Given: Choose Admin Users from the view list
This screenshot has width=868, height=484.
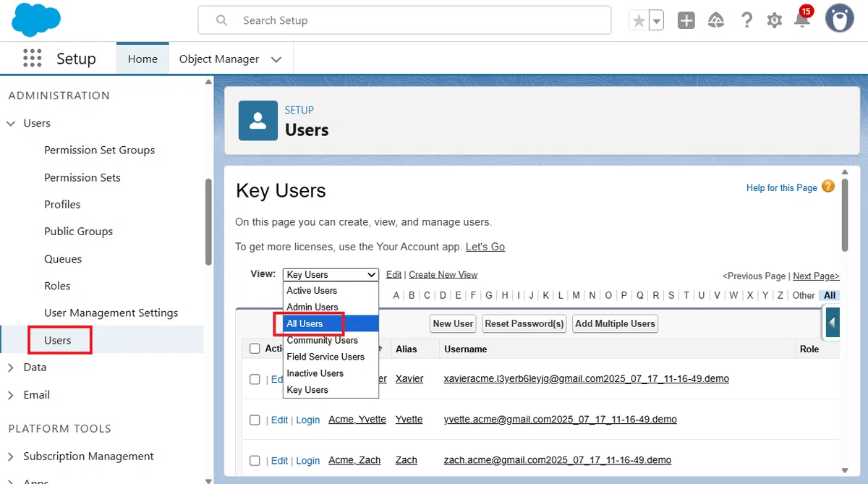Looking at the screenshot, I should click(331, 307).
